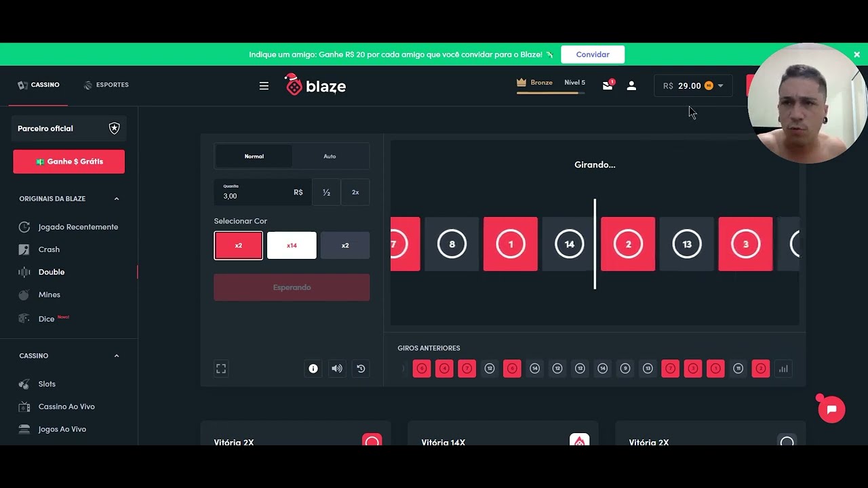Screen dimensions: 868x488
Task: Mute the game sound
Action: point(337,369)
